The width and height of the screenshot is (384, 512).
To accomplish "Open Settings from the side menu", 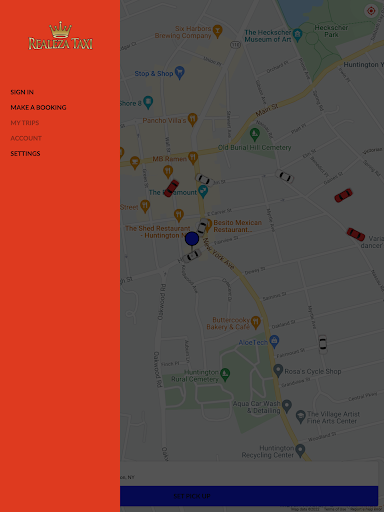I will (x=25, y=153).
